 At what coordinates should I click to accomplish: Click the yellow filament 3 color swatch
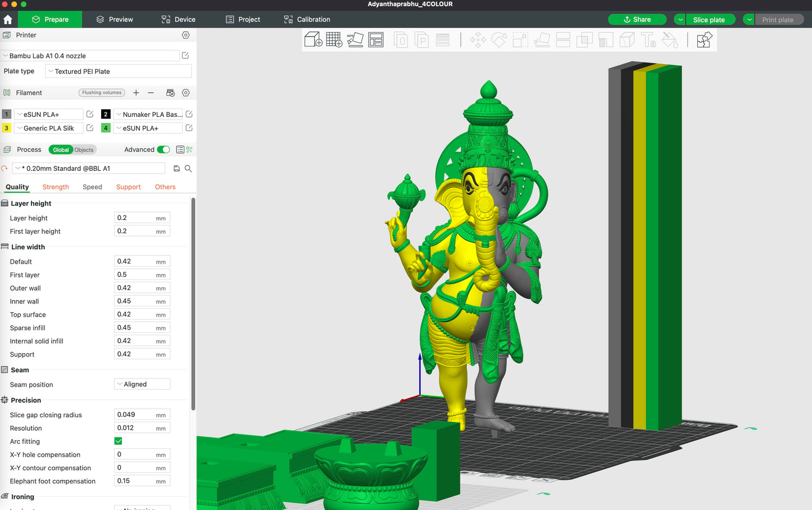7,128
